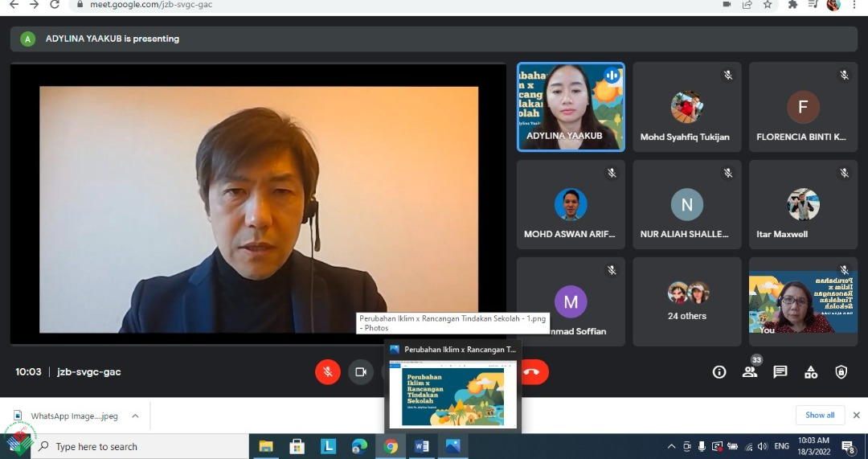Select ADYLINA YAAKUB participant tile
This screenshot has width=868, height=459.
click(x=571, y=107)
